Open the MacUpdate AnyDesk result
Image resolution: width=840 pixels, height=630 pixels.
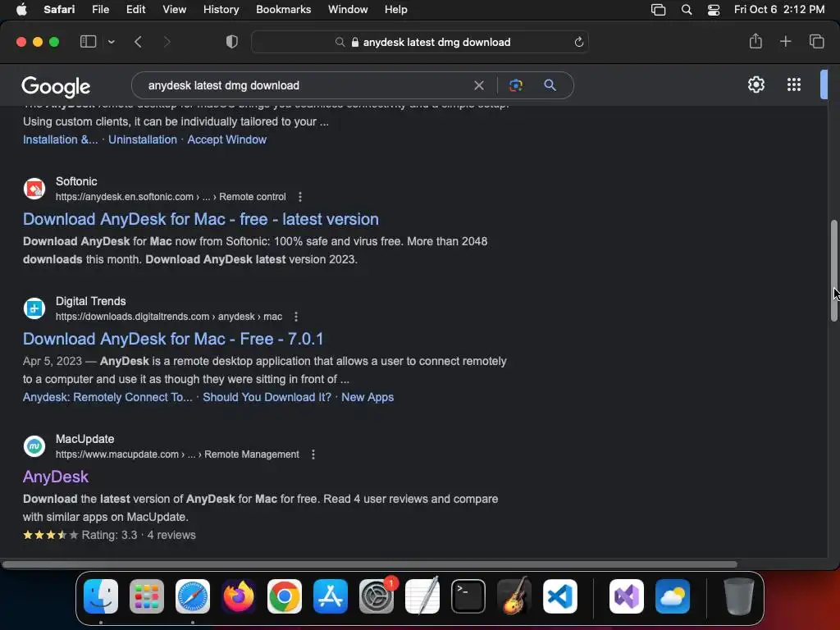[x=56, y=477]
